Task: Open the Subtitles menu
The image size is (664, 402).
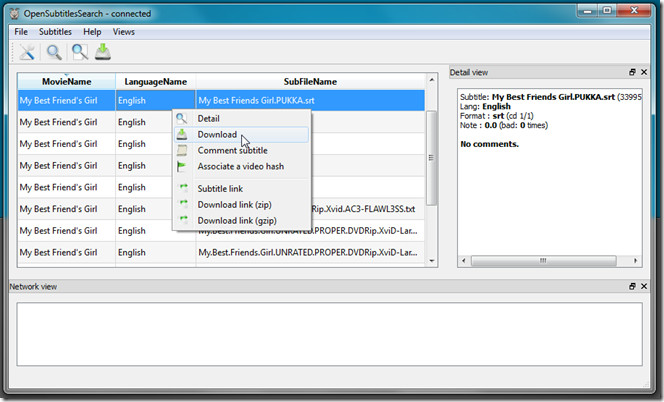Action: 55,32
